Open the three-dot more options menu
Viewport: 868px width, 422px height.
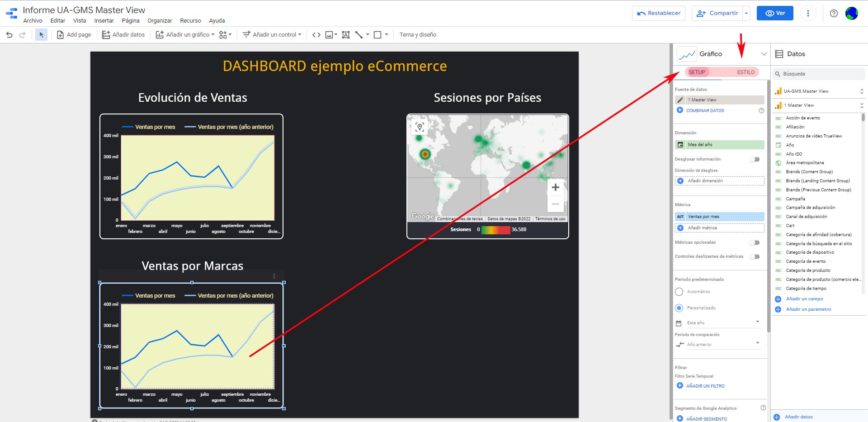(x=808, y=13)
